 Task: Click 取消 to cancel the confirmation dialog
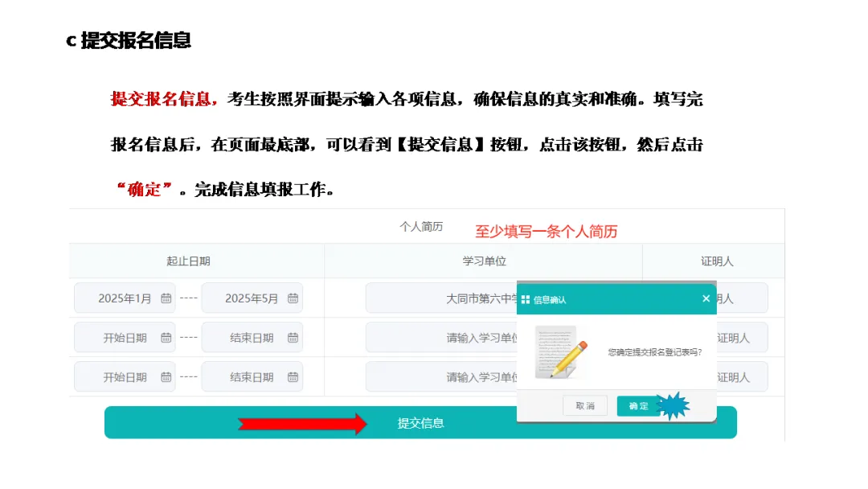pyautogui.click(x=585, y=405)
